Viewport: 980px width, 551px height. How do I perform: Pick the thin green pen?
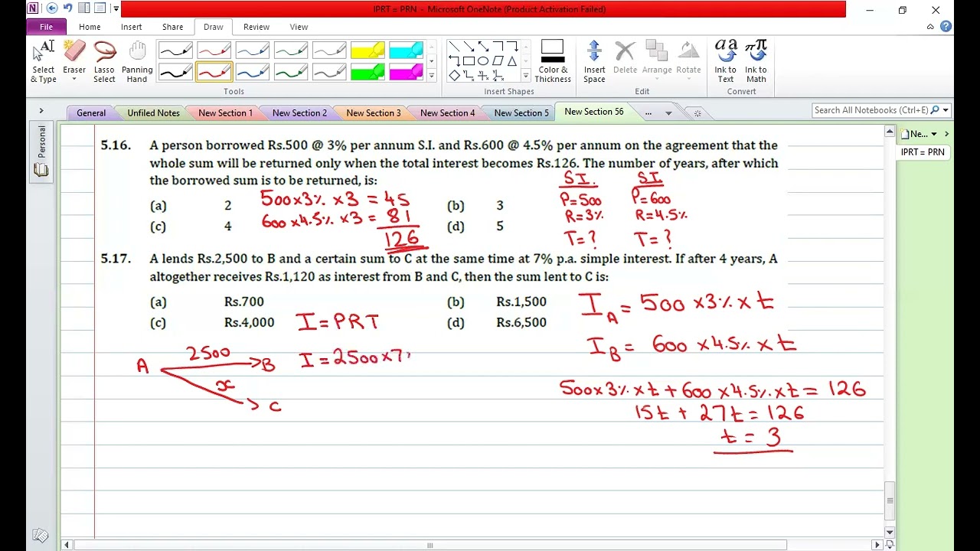(x=290, y=51)
